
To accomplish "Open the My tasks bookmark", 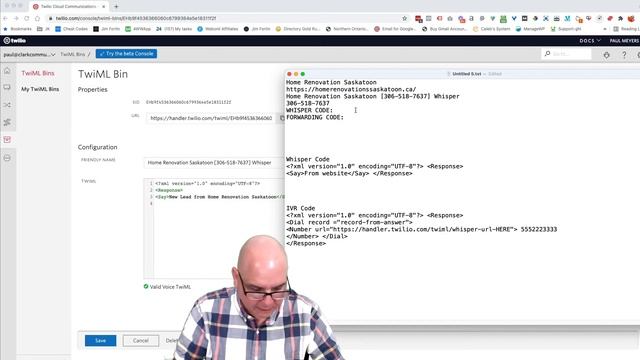I will (x=174, y=29).
